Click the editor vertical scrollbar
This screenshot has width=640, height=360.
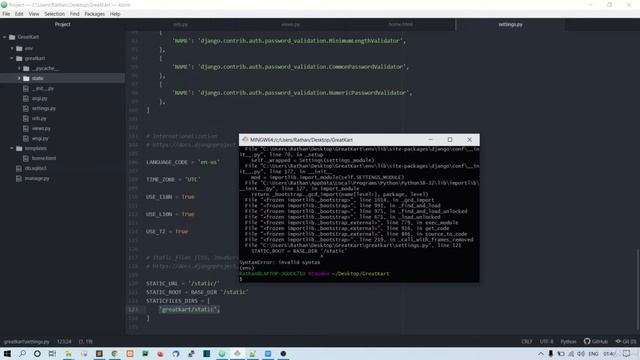[x=638, y=288]
